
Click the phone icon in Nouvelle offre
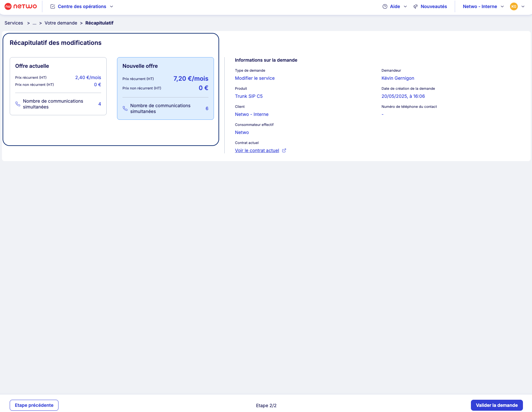pos(125,108)
